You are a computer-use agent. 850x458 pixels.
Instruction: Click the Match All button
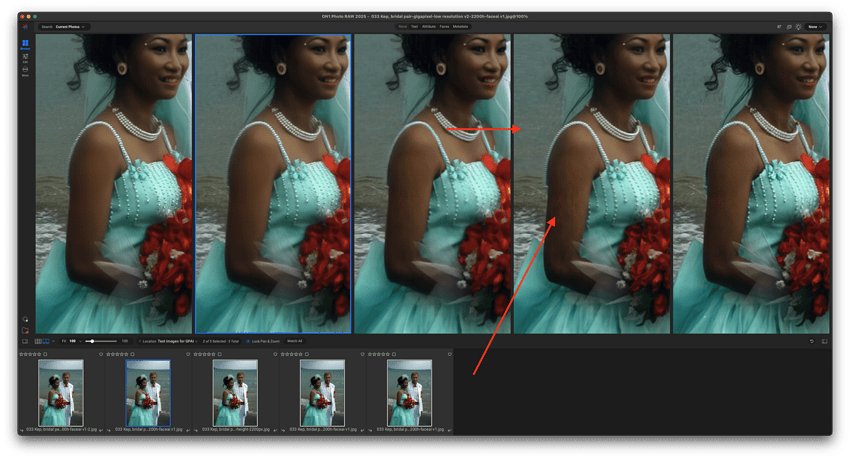(294, 341)
